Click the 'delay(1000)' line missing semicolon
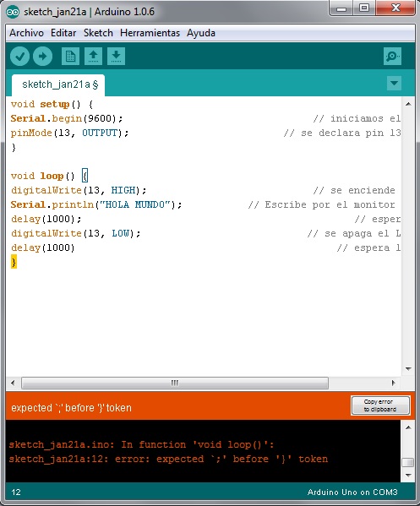420x506 pixels. [x=43, y=248]
